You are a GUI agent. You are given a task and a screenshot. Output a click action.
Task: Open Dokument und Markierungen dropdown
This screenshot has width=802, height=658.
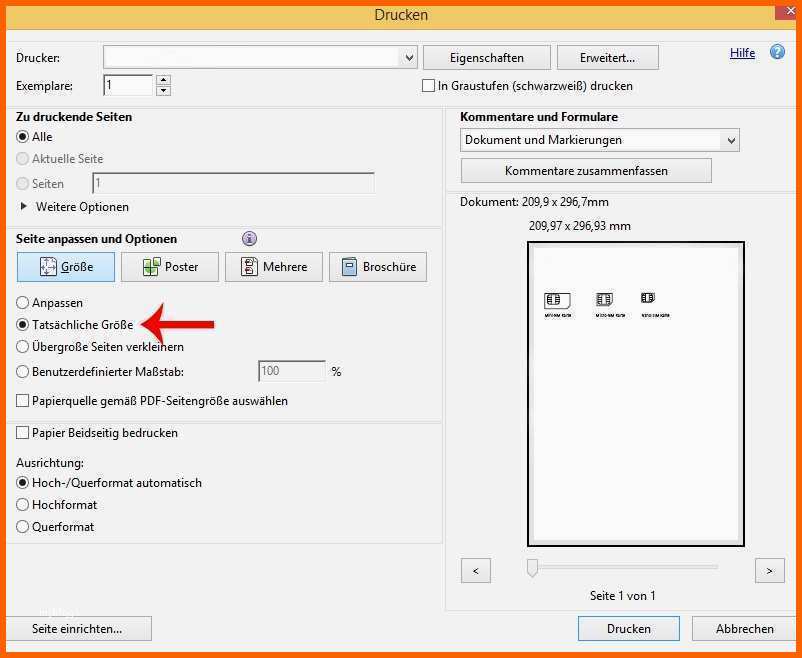pyautogui.click(x=731, y=140)
